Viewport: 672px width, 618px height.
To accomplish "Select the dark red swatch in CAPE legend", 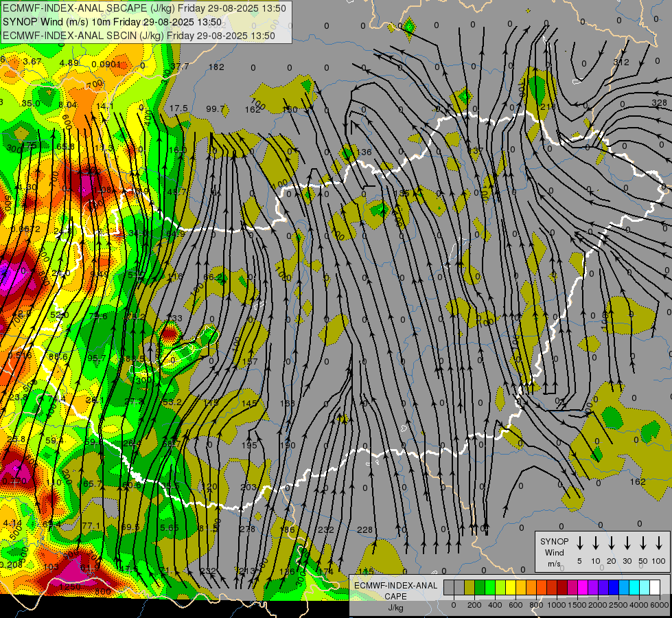I will pos(562,587).
